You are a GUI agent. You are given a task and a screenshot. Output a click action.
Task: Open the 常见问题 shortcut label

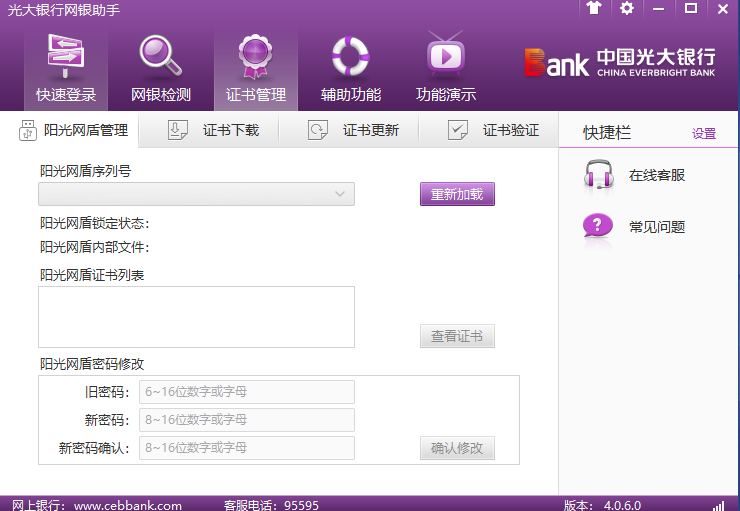tap(656, 227)
